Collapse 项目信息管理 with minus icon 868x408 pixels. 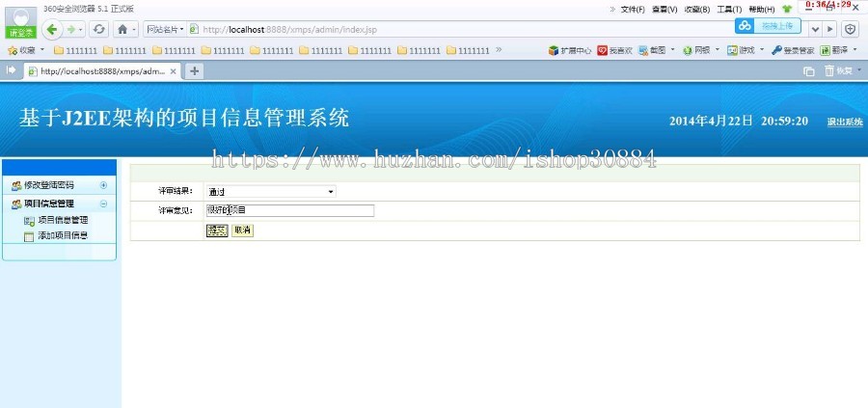point(103,204)
